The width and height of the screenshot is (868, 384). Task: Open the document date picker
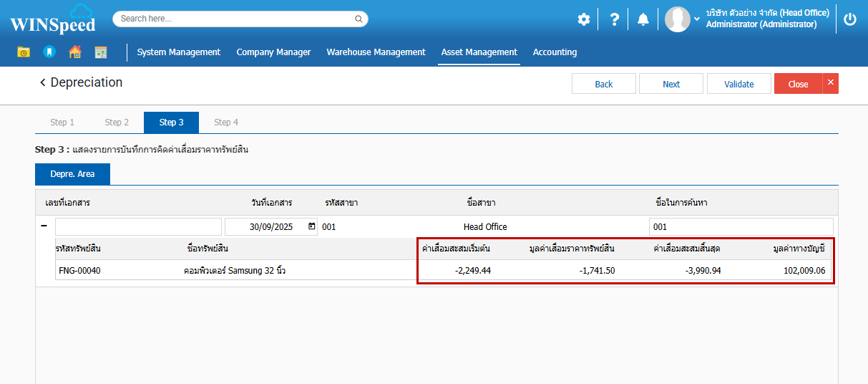311,226
